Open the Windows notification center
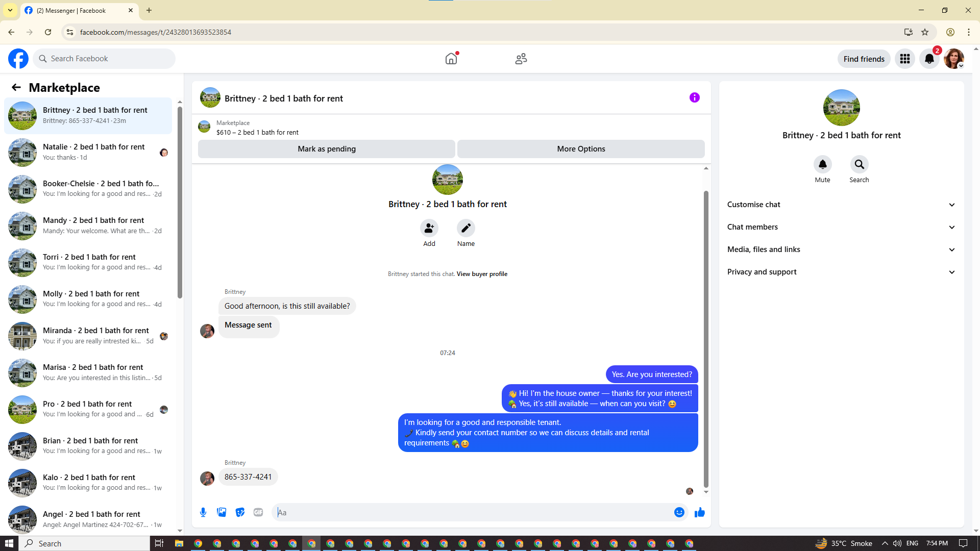 (x=964, y=543)
